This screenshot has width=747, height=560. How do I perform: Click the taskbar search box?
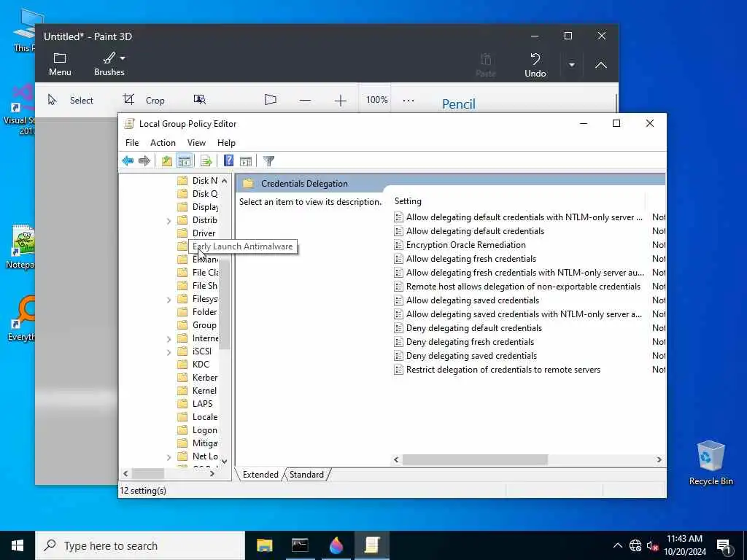[140, 545]
